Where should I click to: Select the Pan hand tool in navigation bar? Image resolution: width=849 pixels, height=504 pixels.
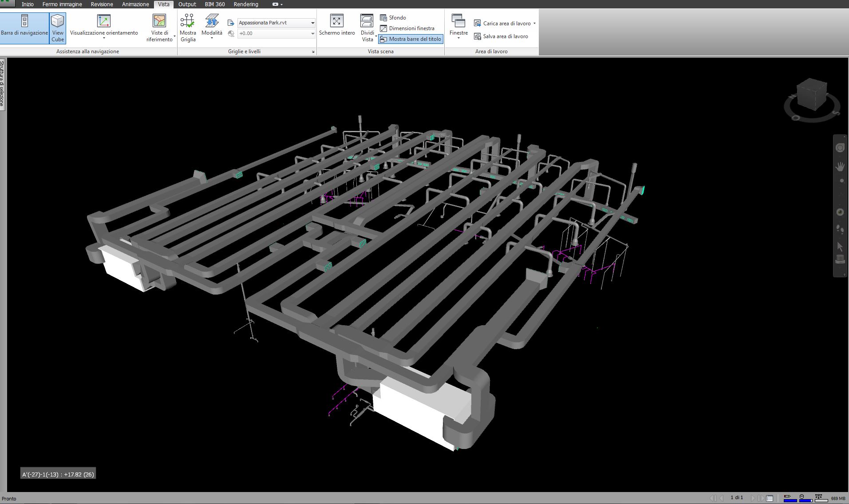[x=840, y=166]
